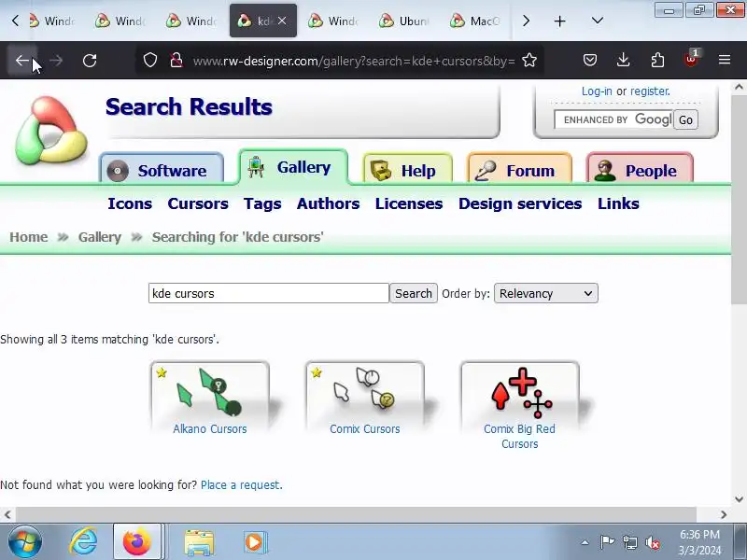This screenshot has width=747, height=560.
Task: Click the padlock site security icon
Action: [176, 60]
